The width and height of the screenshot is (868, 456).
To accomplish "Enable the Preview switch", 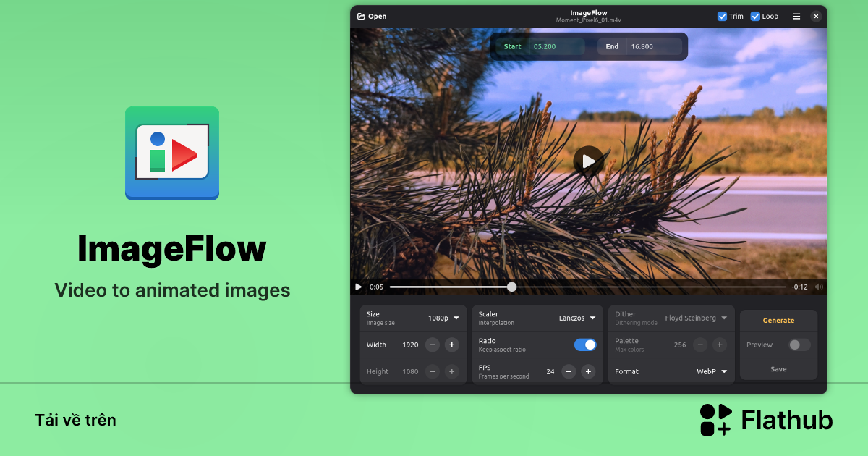I will point(799,345).
